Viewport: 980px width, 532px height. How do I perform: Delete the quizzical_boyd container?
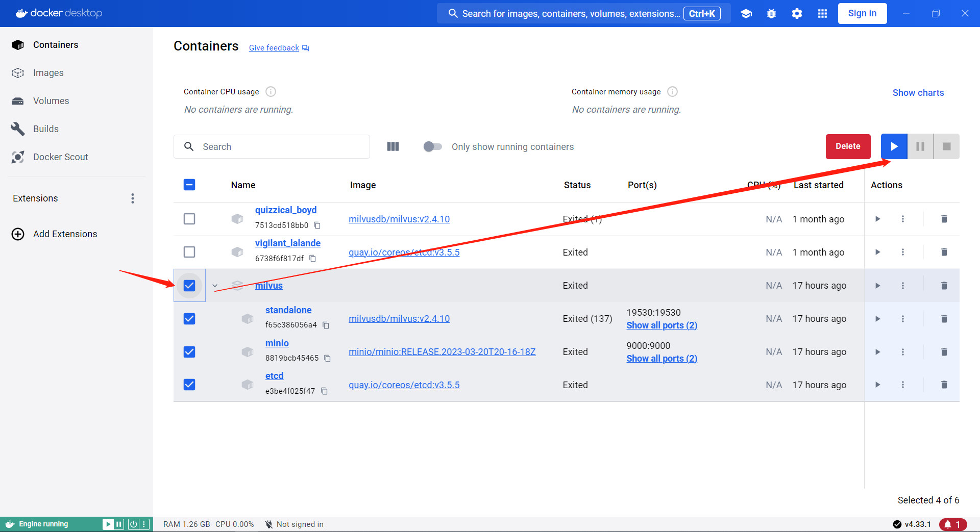pos(944,219)
